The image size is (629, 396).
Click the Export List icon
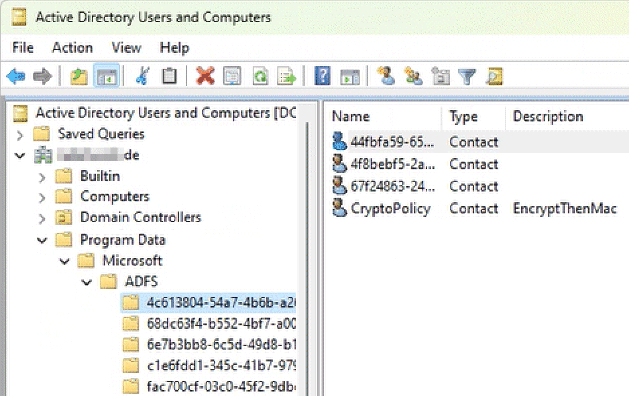coord(287,76)
